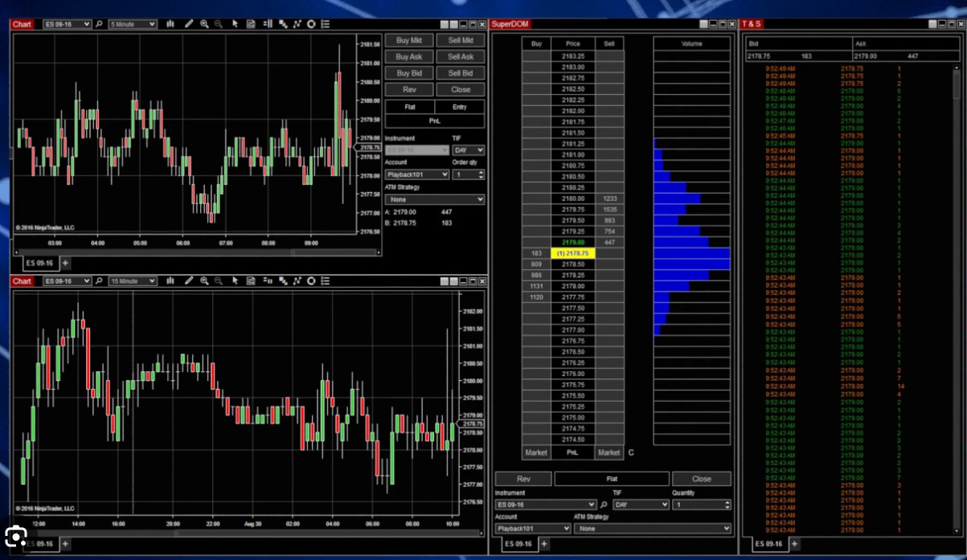Viewport: 967px width, 560px height.
Task: Select ES 09-16 tab under SuperDOM
Action: click(x=518, y=544)
